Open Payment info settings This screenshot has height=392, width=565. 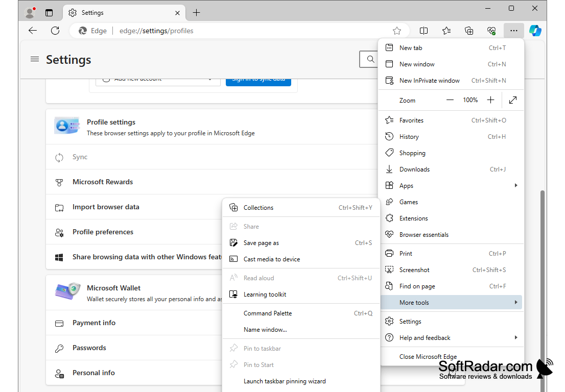[x=134, y=323]
